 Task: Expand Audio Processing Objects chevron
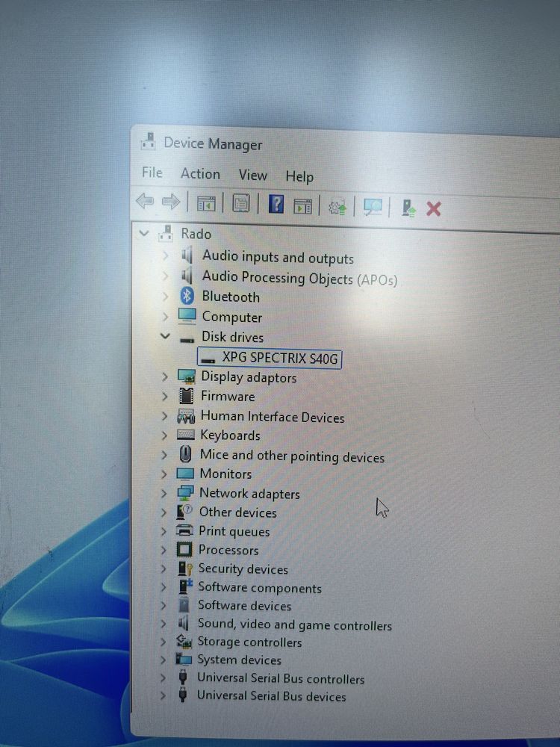[165, 276]
